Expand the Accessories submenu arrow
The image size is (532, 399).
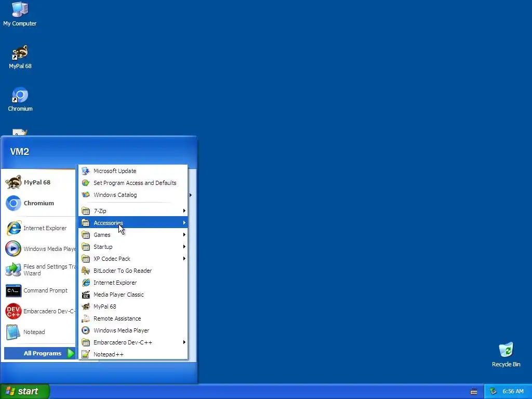click(x=184, y=222)
